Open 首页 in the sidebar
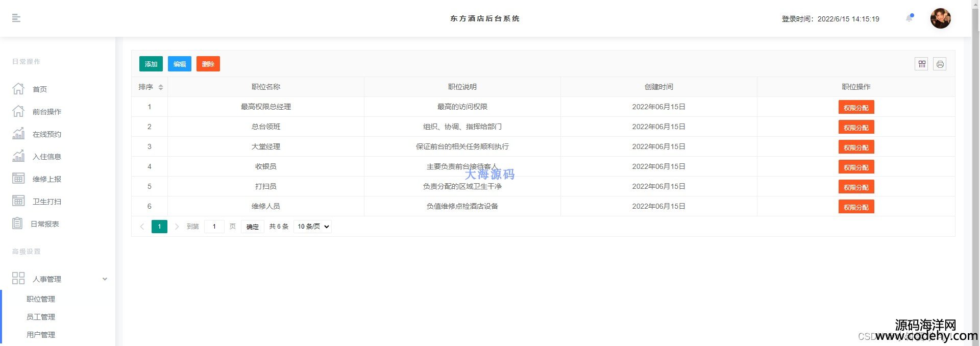Image resolution: width=980 pixels, height=346 pixels. coord(40,89)
